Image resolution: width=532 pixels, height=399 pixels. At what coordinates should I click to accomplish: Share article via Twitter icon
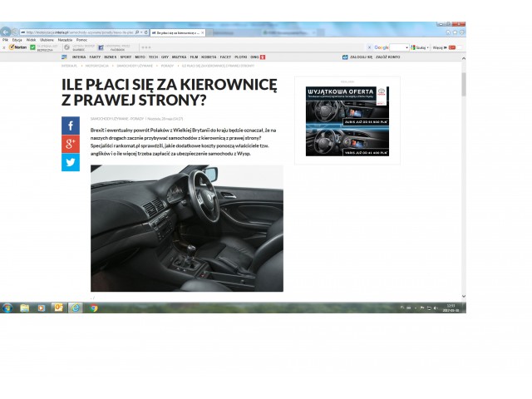[x=70, y=162]
